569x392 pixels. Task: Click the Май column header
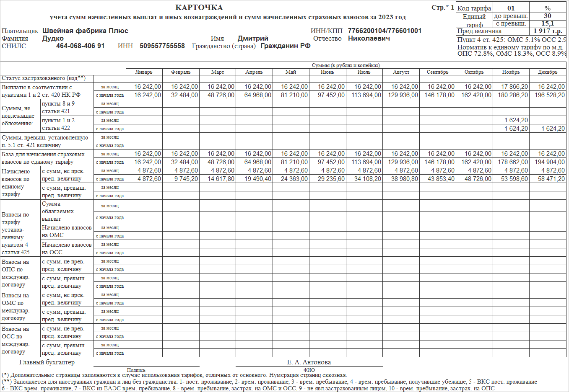click(x=291, y=72)
